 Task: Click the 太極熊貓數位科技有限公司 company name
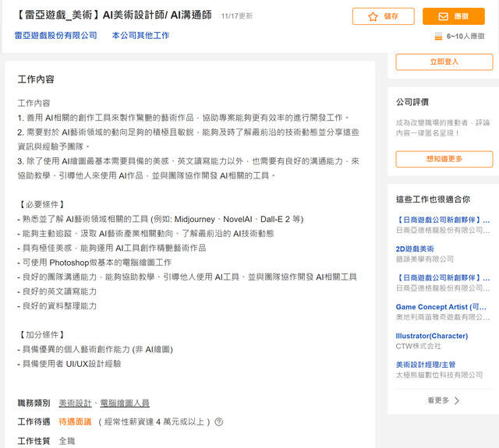pos(439,376)
